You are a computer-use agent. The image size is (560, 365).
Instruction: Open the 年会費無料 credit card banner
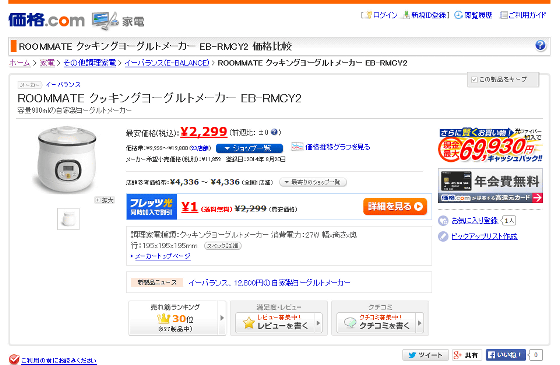[490, 186]
